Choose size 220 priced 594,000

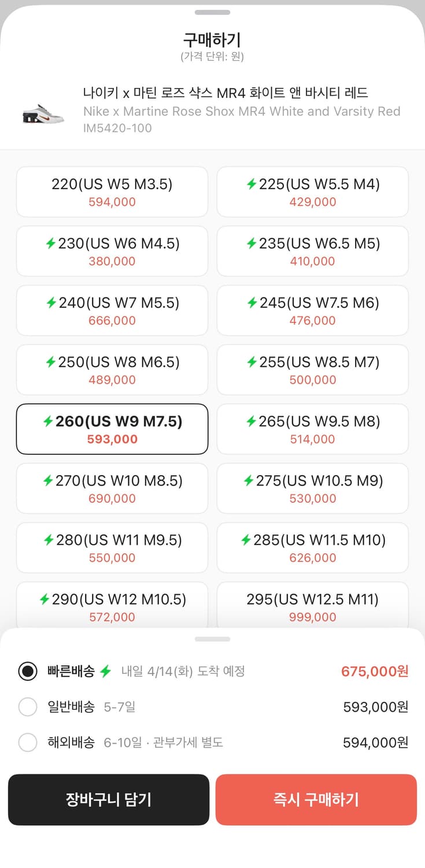pos(112,192)
